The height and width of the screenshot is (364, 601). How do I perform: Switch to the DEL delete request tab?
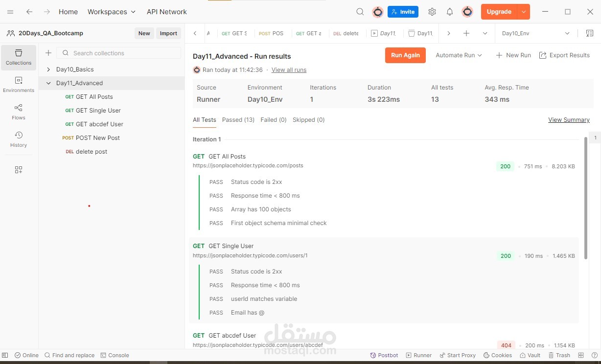(346, 33)
